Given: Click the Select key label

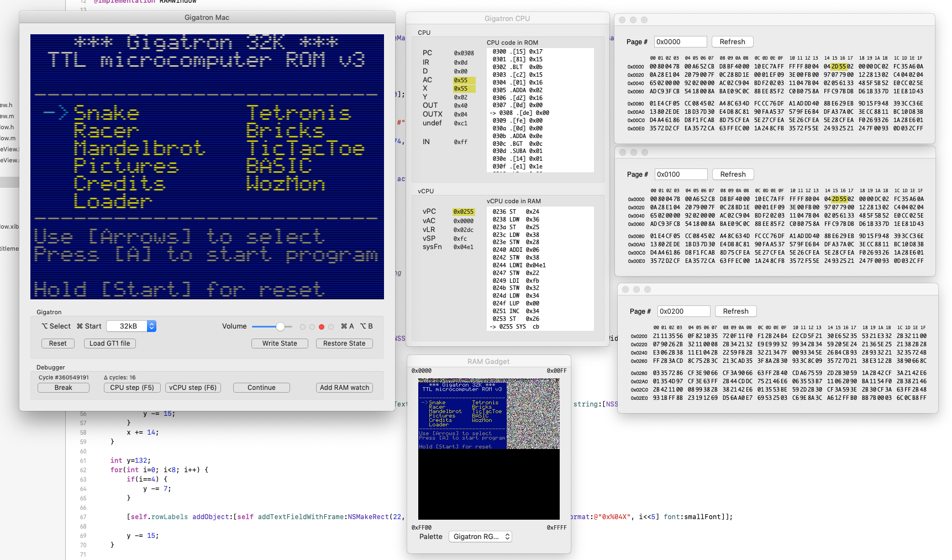Looking at the screenshot, I should (56, 326).
